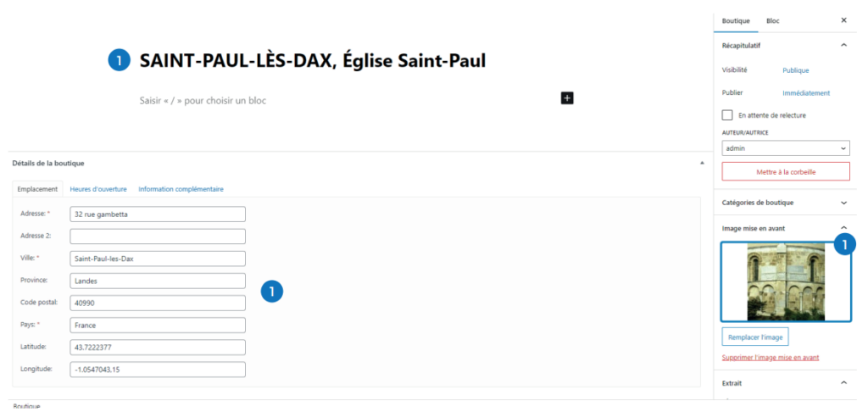Open the Heures d'ouverture tab

pos(98,189)
